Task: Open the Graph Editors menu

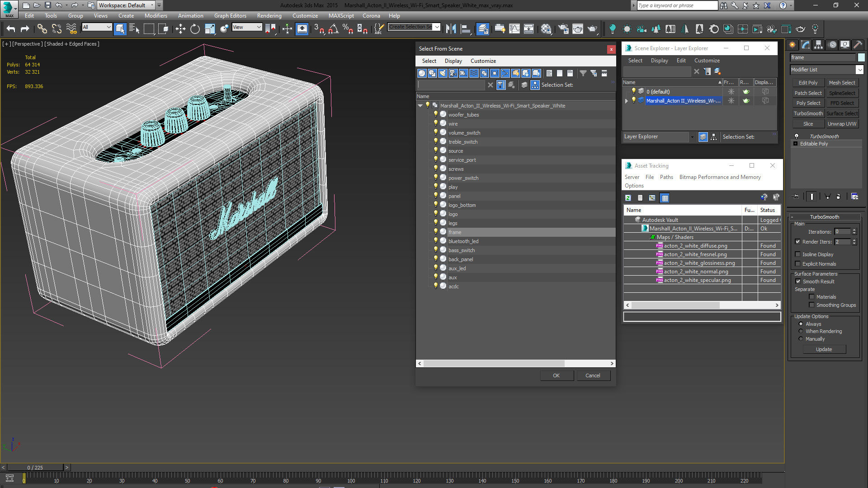Action: pyautogui.click(x=230, y=16)
